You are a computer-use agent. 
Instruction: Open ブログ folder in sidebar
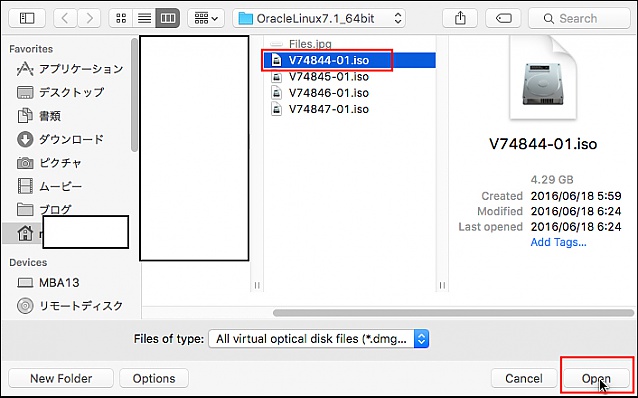pos(44,210)
